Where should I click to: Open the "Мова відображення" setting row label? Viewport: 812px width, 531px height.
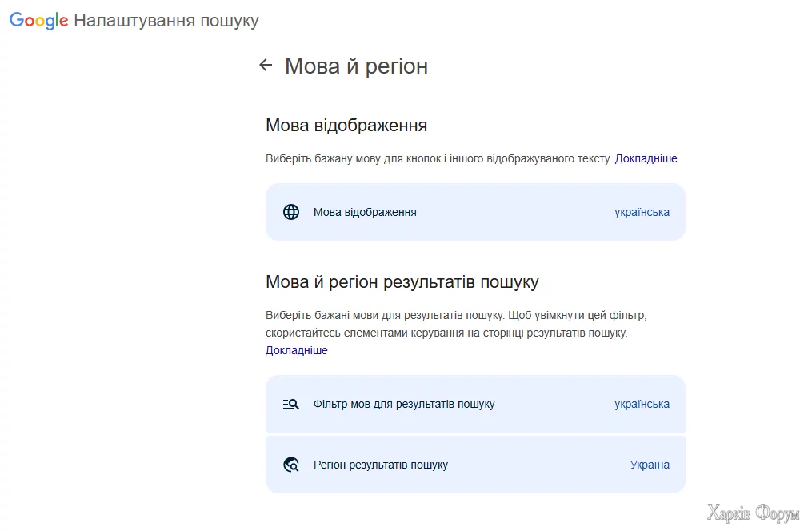(x=365, y=212)
